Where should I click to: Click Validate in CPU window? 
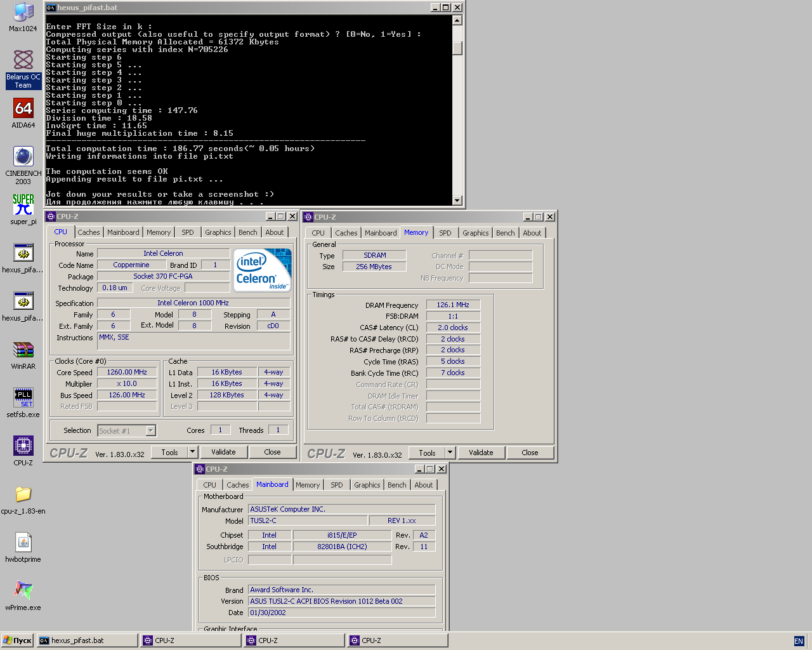click(223, 452)
